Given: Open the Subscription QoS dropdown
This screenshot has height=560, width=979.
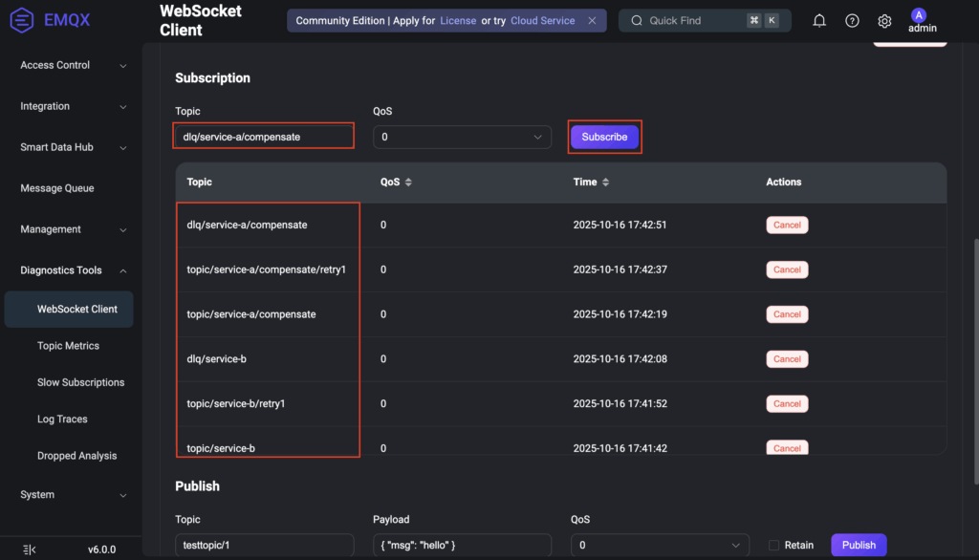Looking at the screenshot, I should 462,138.
